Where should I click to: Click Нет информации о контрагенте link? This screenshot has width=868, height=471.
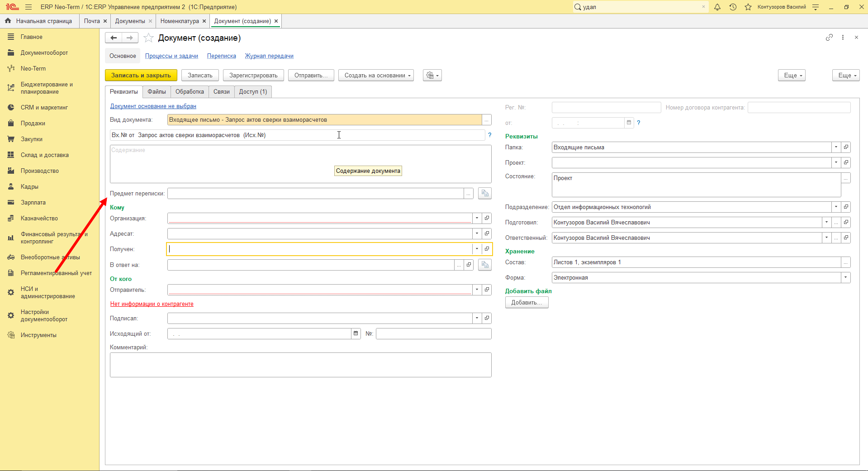pos(152,304)
